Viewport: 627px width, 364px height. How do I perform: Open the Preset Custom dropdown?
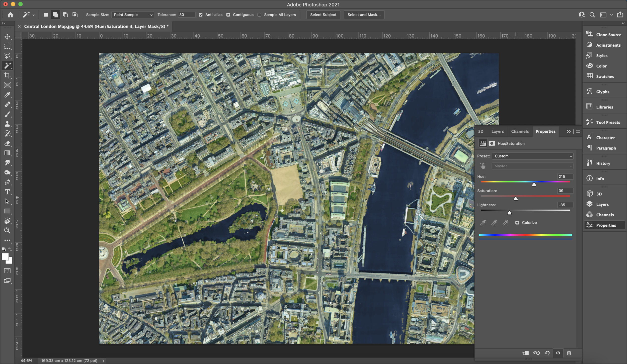tap(532, 156)
